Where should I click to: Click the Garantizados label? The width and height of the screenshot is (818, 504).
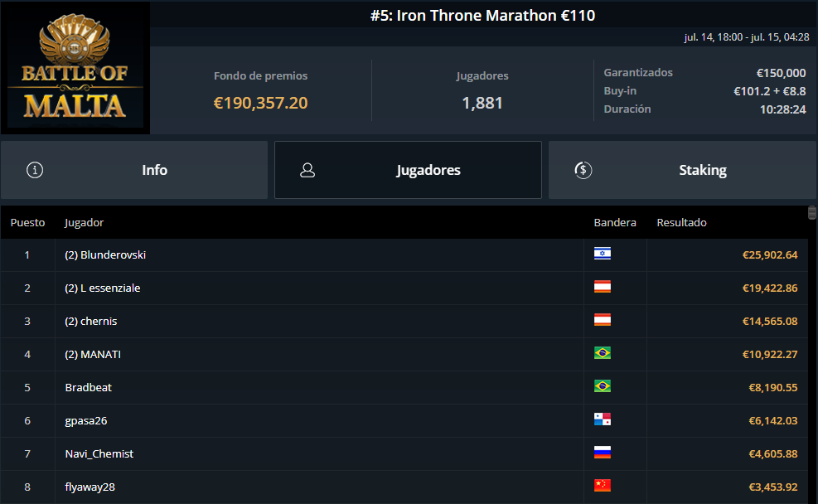pos(638,72)
